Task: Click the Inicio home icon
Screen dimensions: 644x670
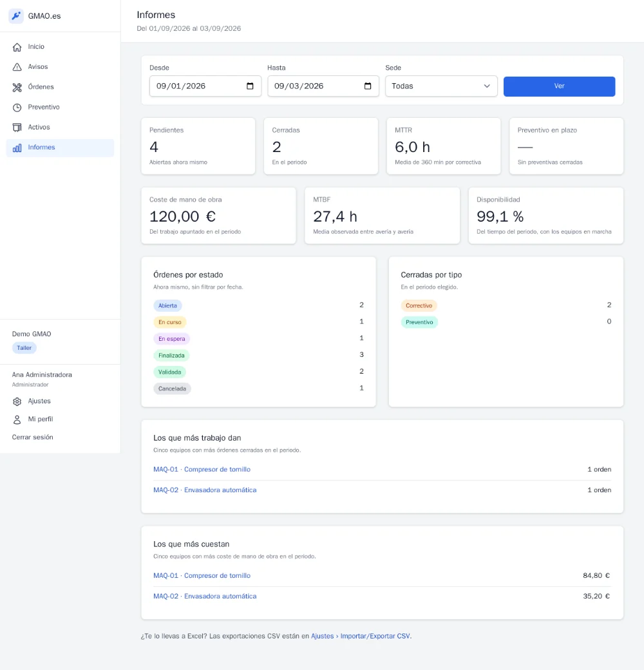Action: (17, 47)
